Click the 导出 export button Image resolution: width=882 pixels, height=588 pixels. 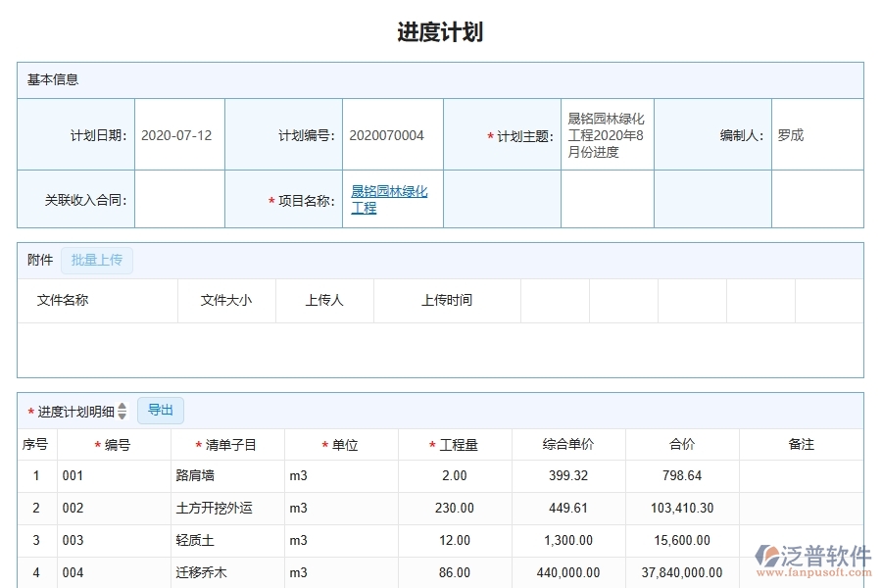[x=160, y=410]
